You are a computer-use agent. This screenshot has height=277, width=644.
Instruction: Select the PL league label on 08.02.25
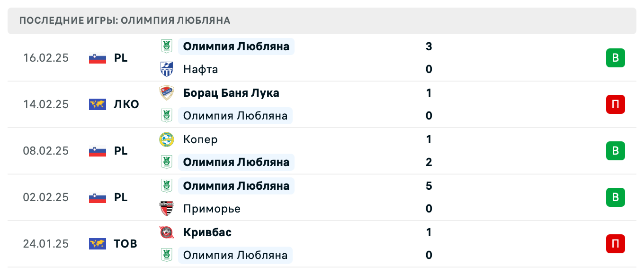(121, 151)
